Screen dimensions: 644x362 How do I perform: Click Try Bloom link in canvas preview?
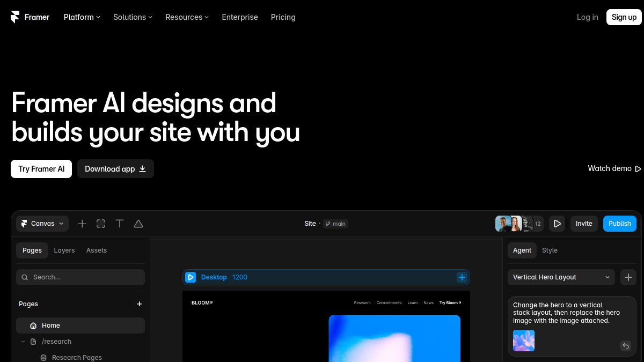coord(450,303)
